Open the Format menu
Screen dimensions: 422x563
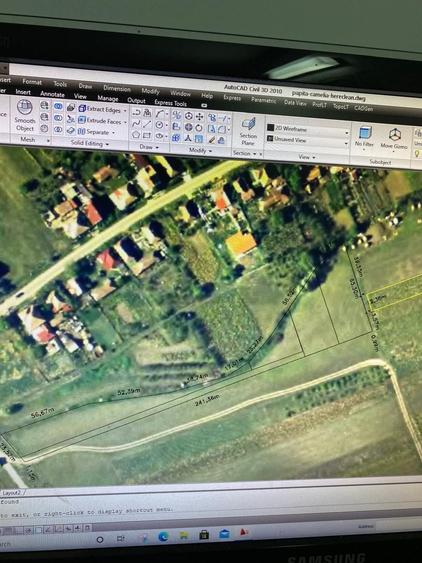click(32, 82)
